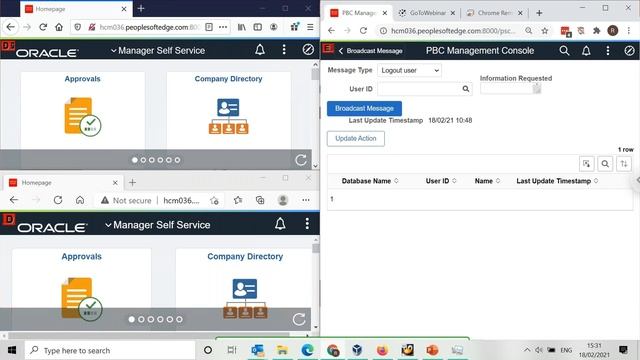This screenshot has width=640, height=360.
Task: Click the grid find magnifier icon above the table
Action: click(x=605, y=164)
